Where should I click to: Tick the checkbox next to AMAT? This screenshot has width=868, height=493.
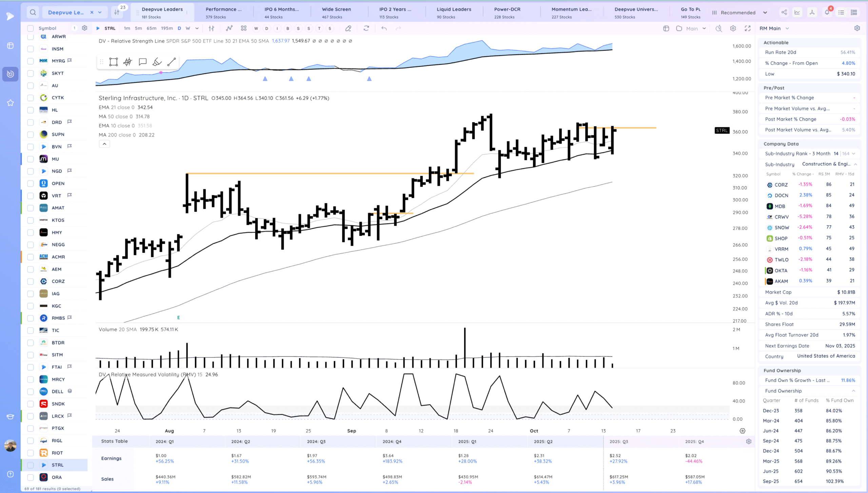pos(31,208)
